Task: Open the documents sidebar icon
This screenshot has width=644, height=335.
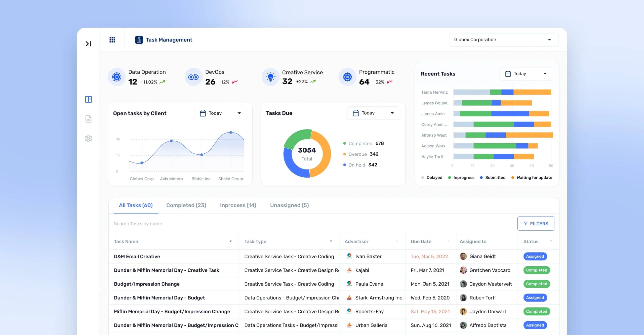Action: 88,119
